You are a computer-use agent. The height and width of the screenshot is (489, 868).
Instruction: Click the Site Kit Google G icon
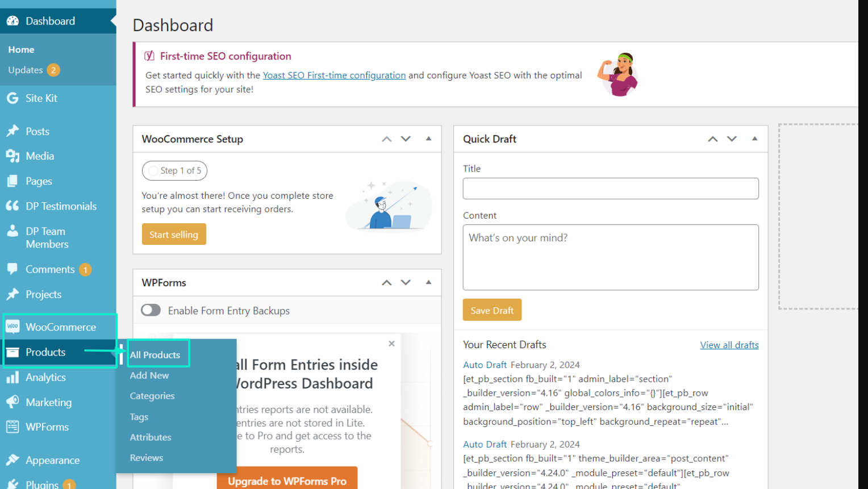(12, 98)
